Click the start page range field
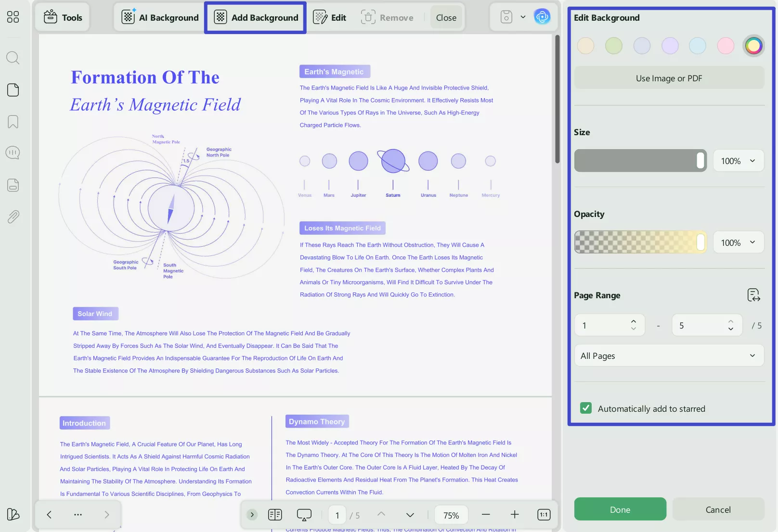This screenshot has width=778, height=532. coord(609,325)
